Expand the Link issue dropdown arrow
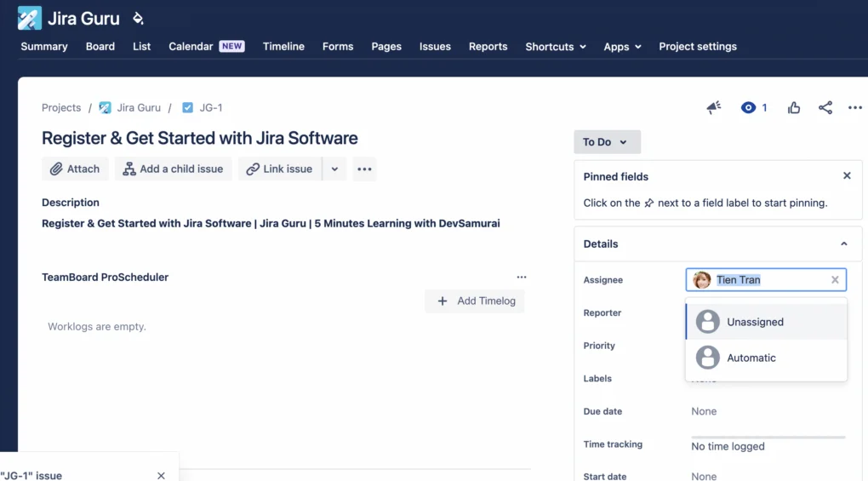868x481 pixels. [x=334, y=169]
